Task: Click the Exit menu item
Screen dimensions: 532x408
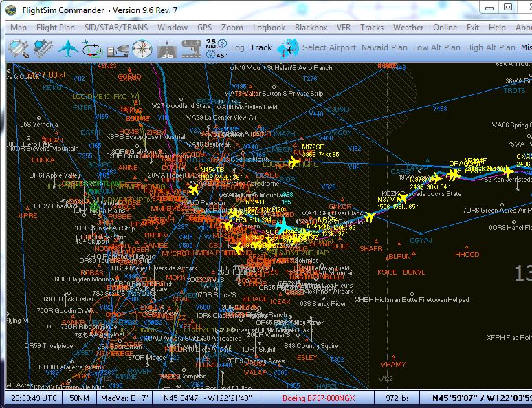Action: pos(473,28)
